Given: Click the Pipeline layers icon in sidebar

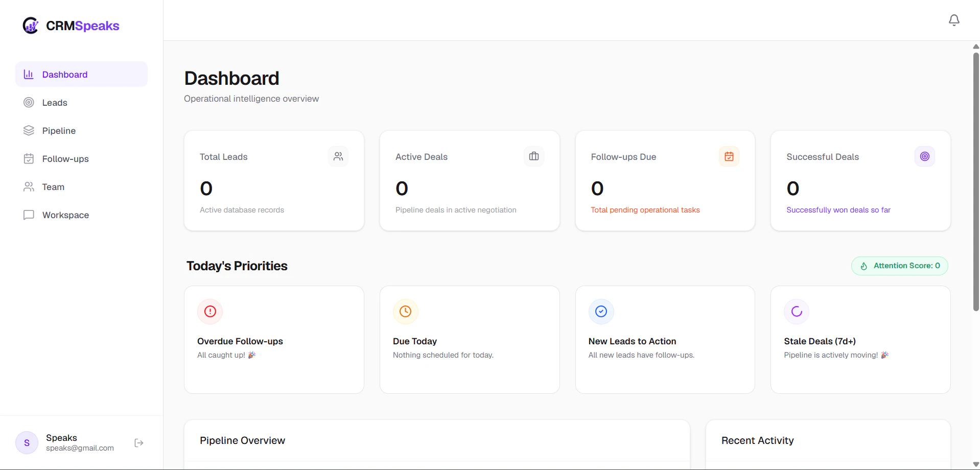Looking at the screenshot, I should pos(29,131).
